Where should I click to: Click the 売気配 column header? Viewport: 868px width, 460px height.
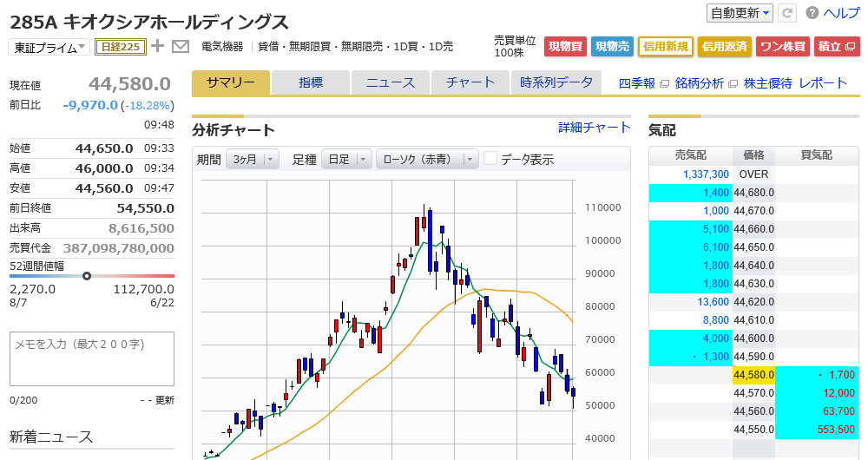690,155
